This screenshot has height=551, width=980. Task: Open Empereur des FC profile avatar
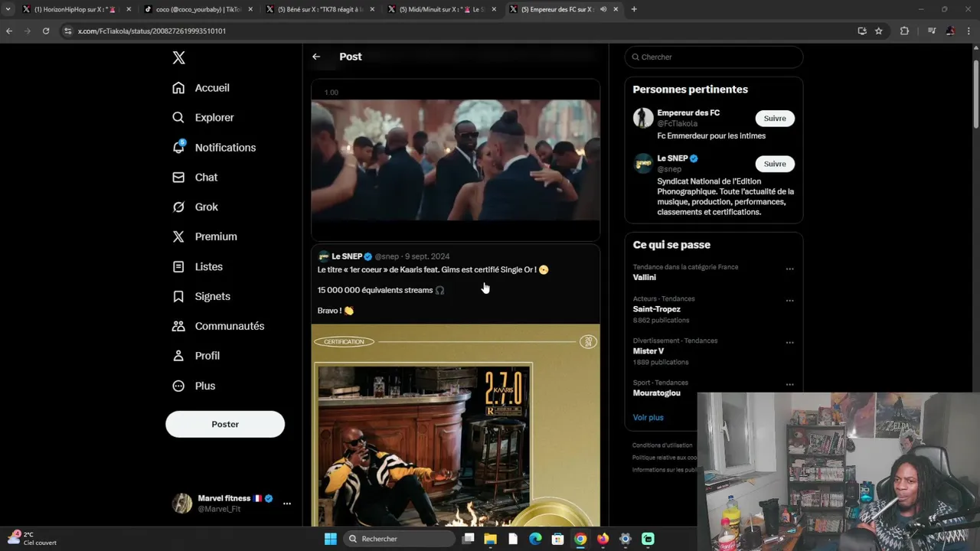(643, 118)
